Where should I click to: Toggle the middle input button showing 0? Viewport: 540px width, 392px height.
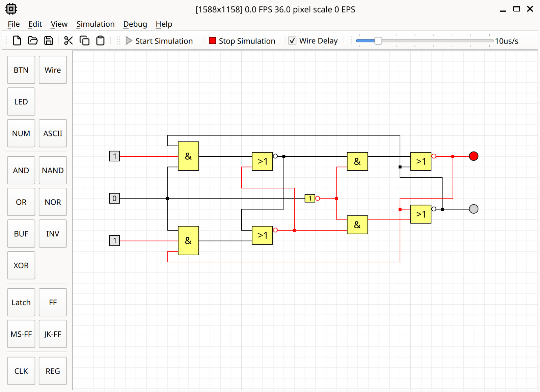tap(114, 199)
